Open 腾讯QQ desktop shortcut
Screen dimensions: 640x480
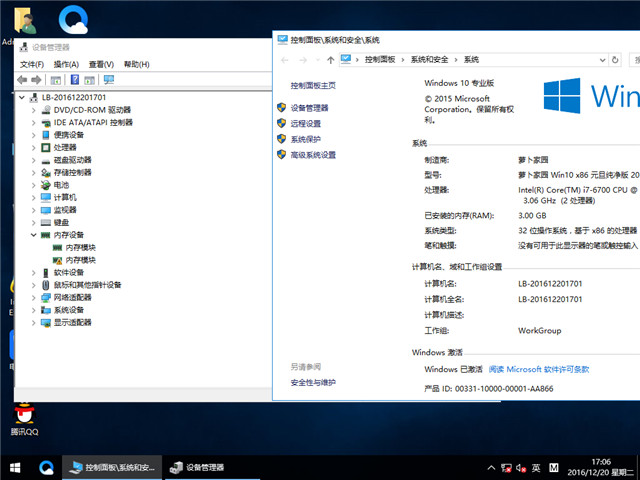[24, 420]
